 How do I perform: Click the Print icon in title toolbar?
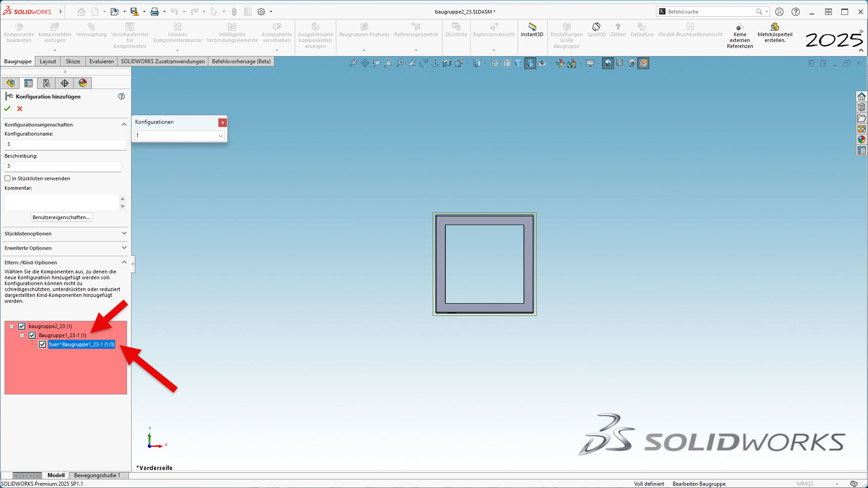155,12
